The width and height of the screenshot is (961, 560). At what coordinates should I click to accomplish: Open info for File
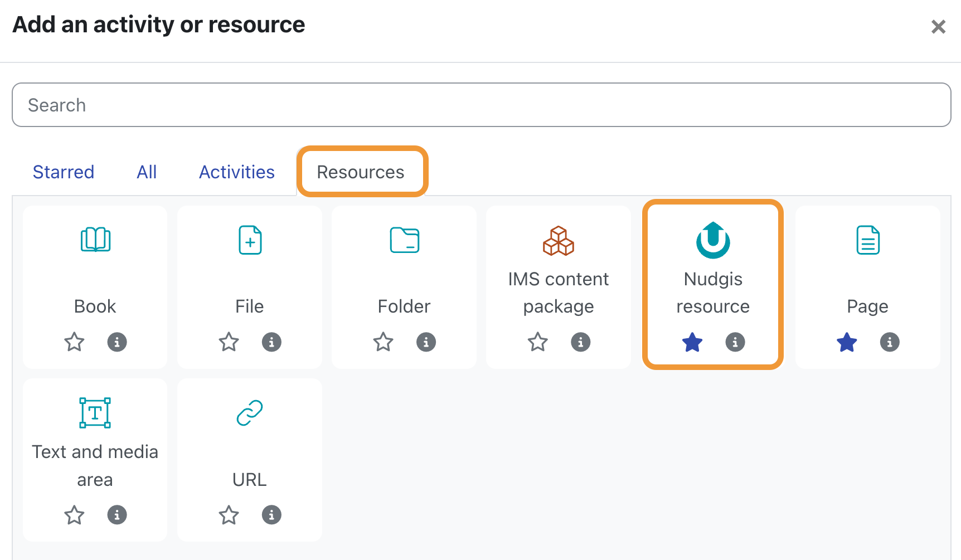tap(271, 342)
